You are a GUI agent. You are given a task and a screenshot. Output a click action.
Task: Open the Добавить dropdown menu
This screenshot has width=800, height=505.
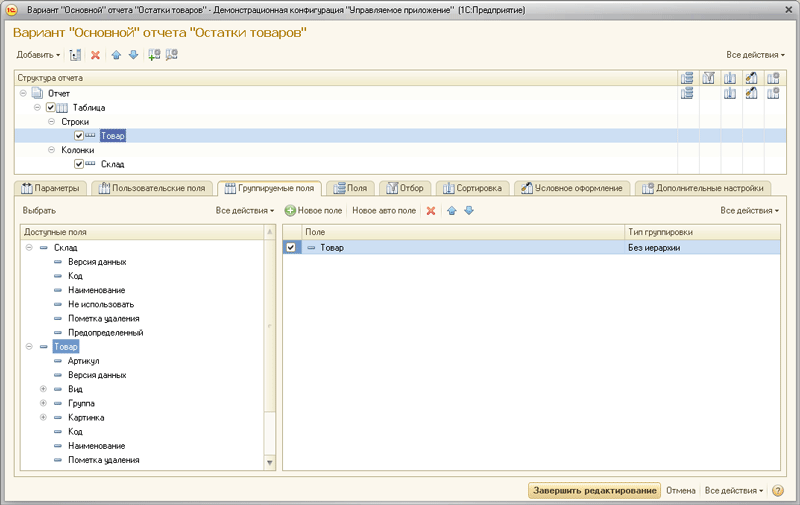[x=38, y=55]
